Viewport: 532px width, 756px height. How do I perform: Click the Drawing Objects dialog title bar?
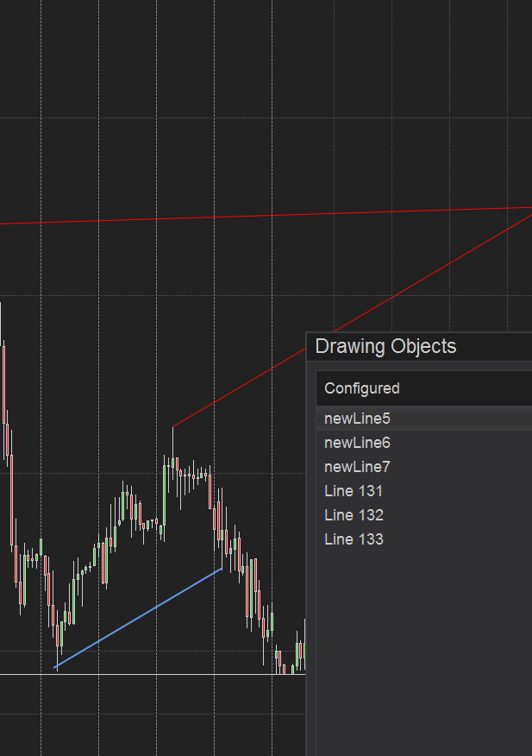[419, 346]
